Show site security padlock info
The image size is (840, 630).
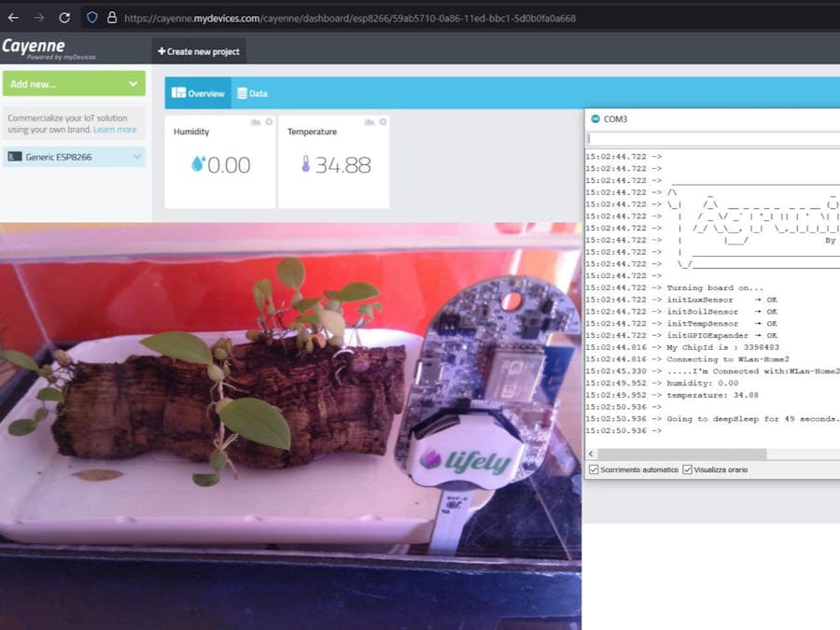pyautogui.click(x=111, y=18)
